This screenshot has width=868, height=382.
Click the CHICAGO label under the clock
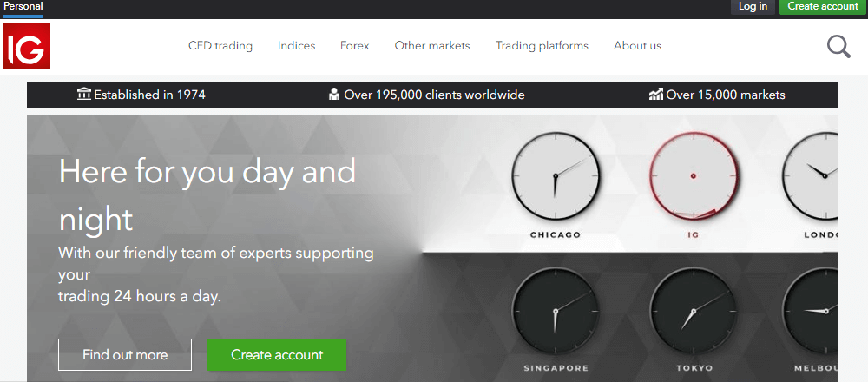556,234
